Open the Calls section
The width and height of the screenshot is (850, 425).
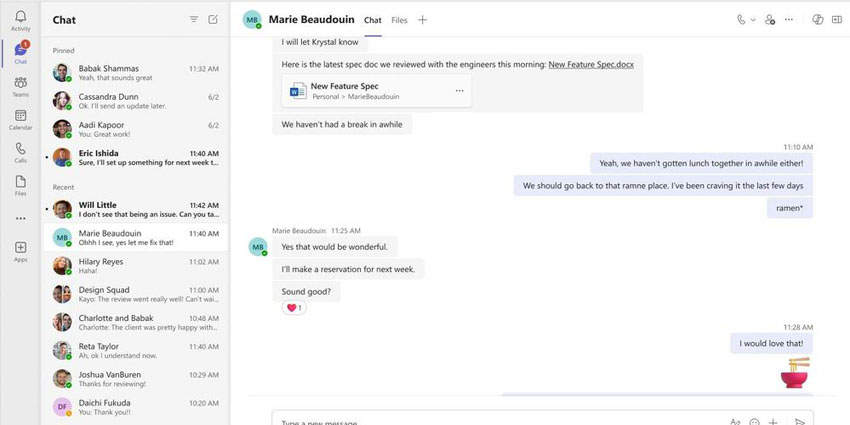(20, 153)
